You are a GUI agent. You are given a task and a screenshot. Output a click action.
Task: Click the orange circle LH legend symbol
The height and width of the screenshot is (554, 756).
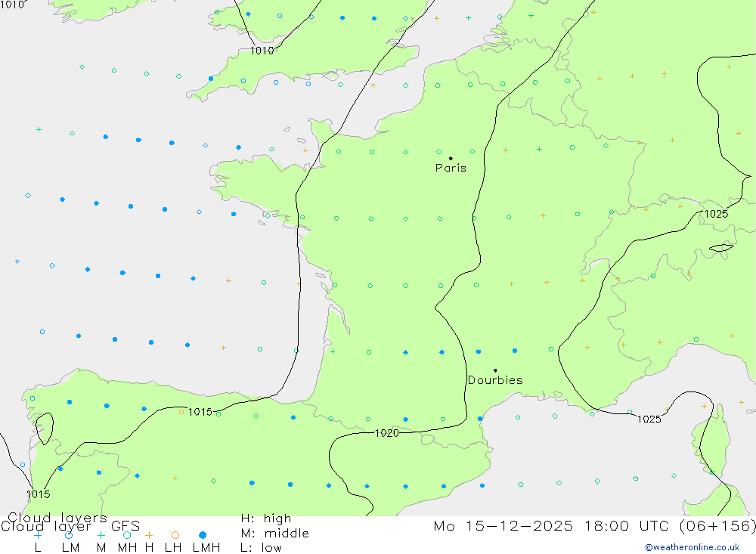pyautogui.click(x=175, y=535)
